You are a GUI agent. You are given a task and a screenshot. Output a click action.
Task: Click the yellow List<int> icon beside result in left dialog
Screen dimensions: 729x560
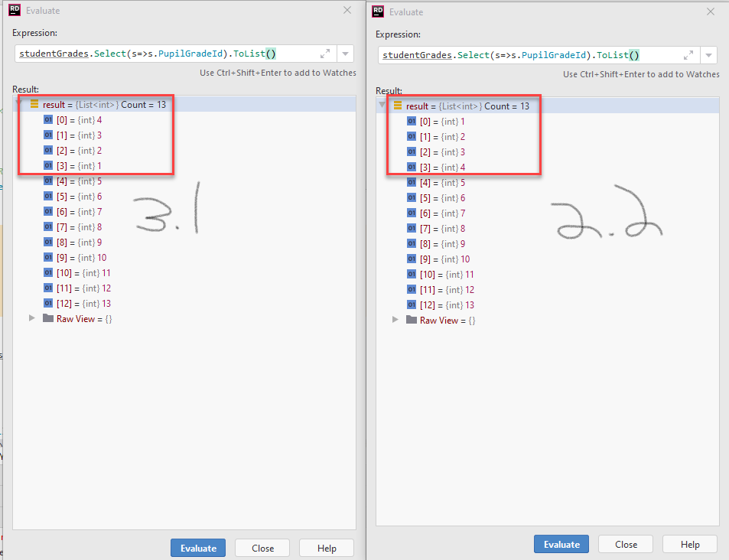(x=34, y=104)
